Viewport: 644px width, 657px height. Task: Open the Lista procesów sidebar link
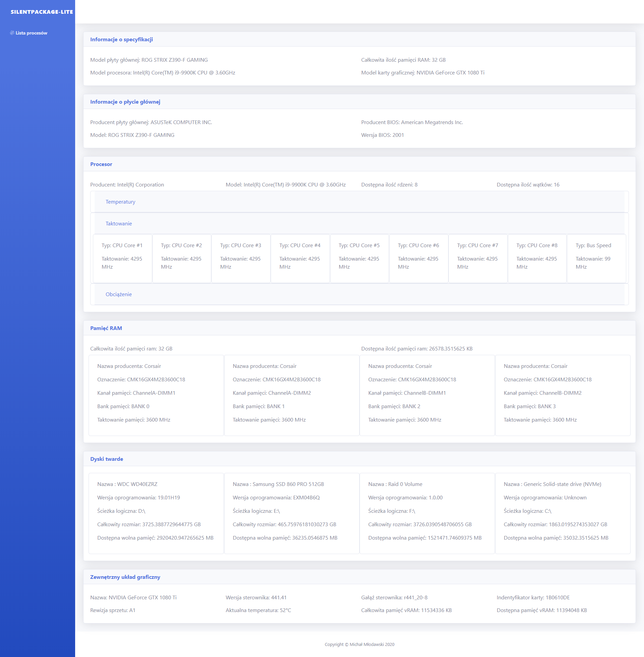tap(31, 33)
